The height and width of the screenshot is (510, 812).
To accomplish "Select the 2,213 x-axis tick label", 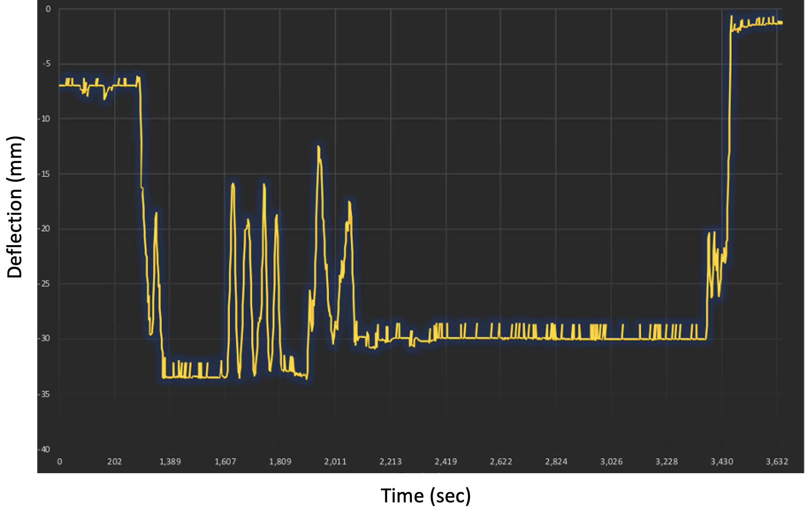I will [x=390, y=462].
